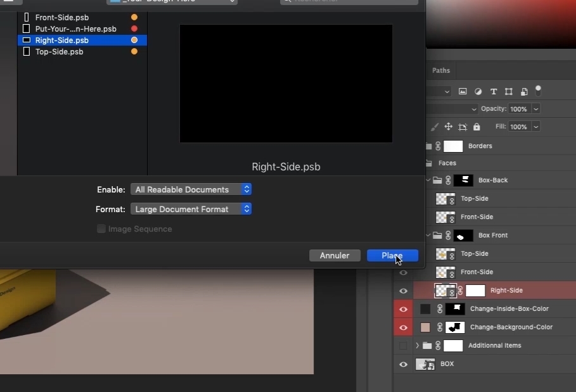Click the lock position icon
Screen dimensions: 576x392
(448, 127)
